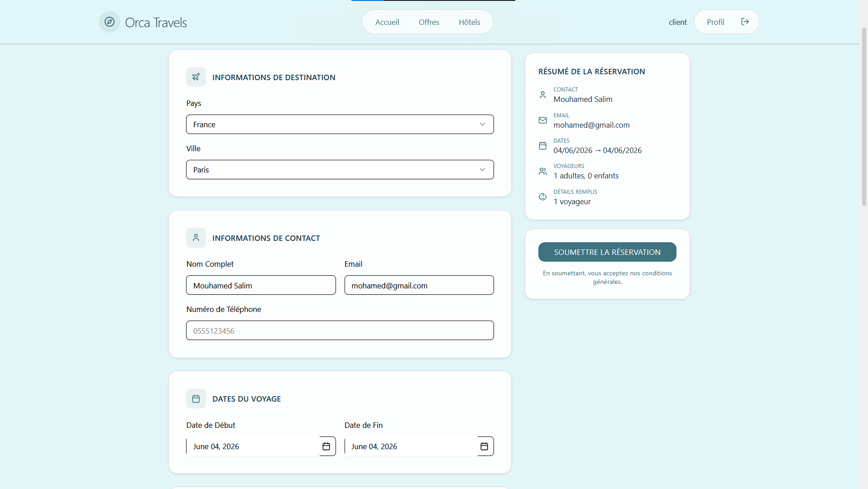Image resolution: width=868 pixels, height=489 pixels.
Task: Click the contact person icon in the summary
Action: click(542, 95)
